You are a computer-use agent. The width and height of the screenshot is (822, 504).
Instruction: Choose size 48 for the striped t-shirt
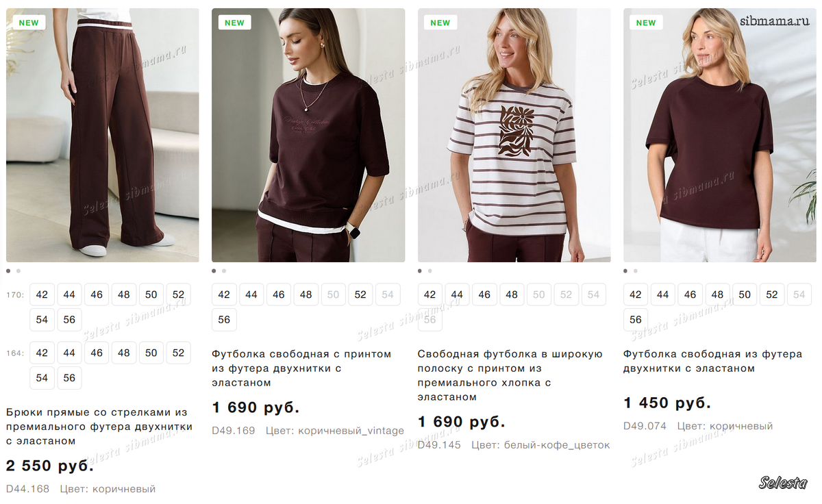[x=512, y=294]
